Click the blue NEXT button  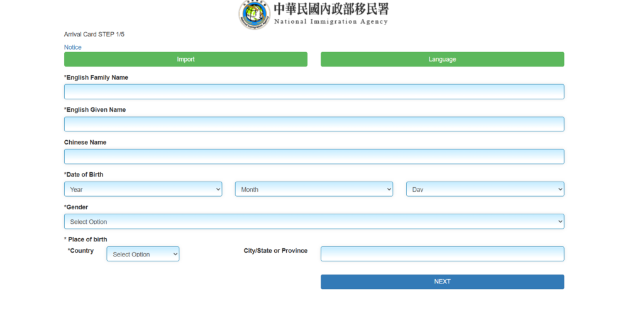[442, 282]
